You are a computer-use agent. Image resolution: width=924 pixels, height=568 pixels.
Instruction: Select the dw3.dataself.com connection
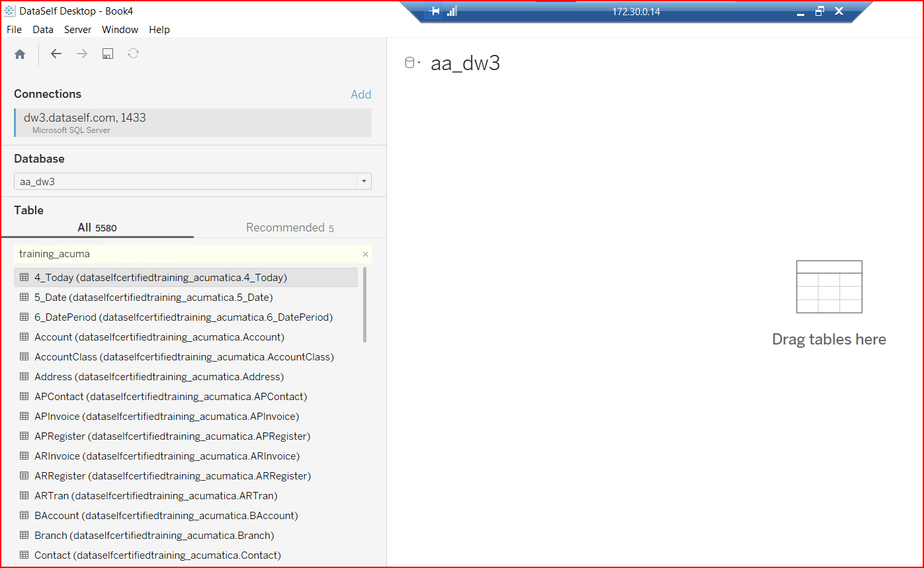tap(192, 122)
